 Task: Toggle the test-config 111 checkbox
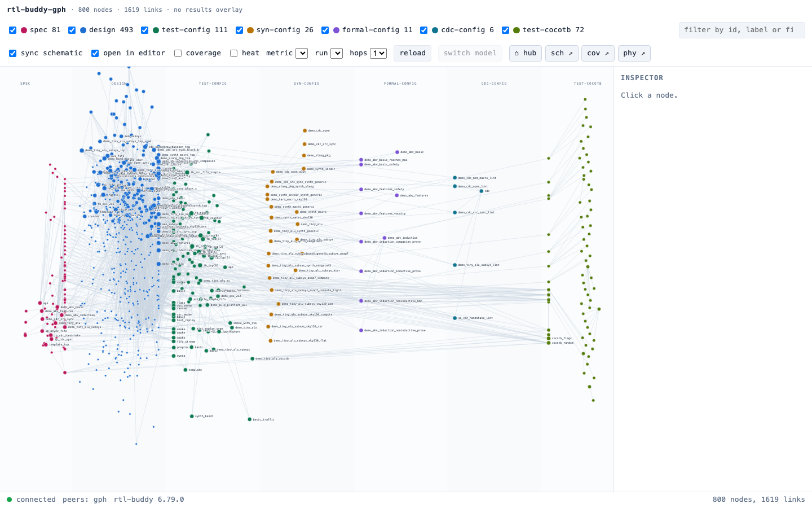click(144, 30)
